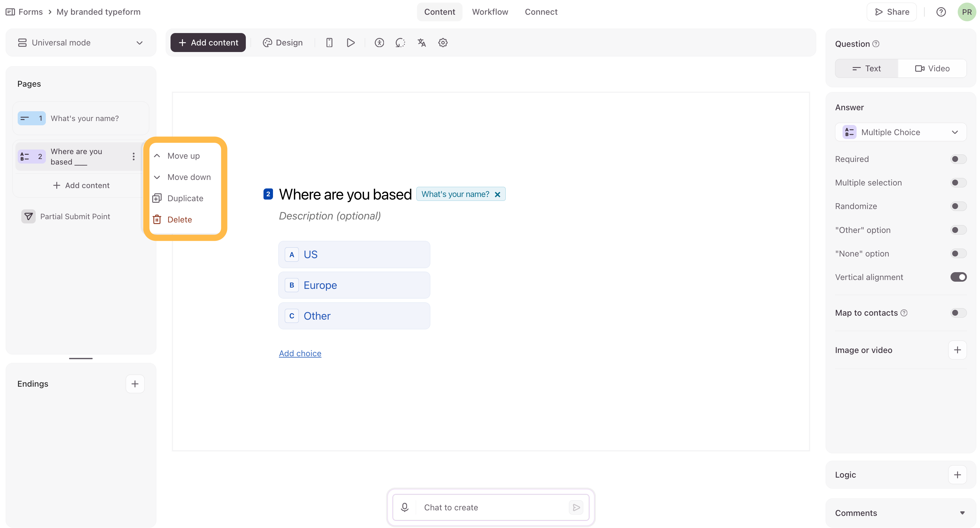Play the form preview
Screen dimensions: 980x528
click(351, 43)
